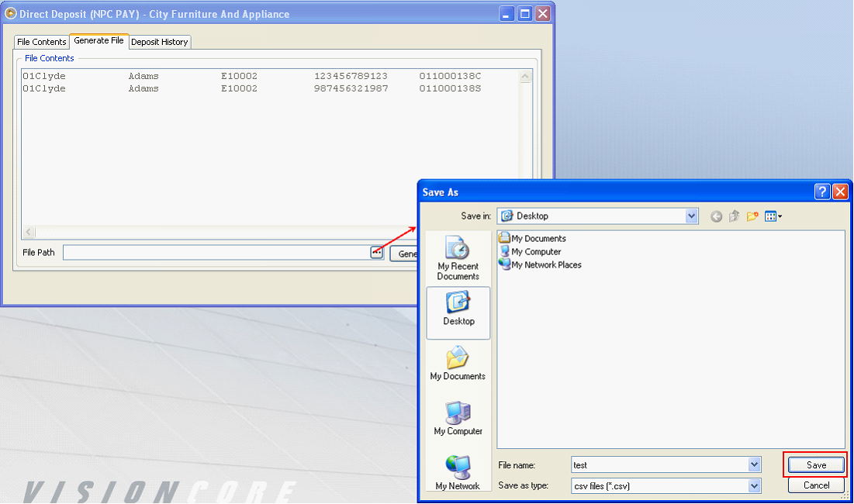Select My Network Places in file list
This screenshot has height=504, width=854.
point(541,264)
